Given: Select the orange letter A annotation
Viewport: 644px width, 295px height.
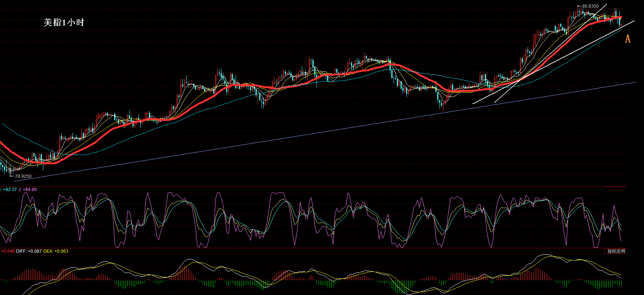Looking at the screenshot, I should (627, 39).
